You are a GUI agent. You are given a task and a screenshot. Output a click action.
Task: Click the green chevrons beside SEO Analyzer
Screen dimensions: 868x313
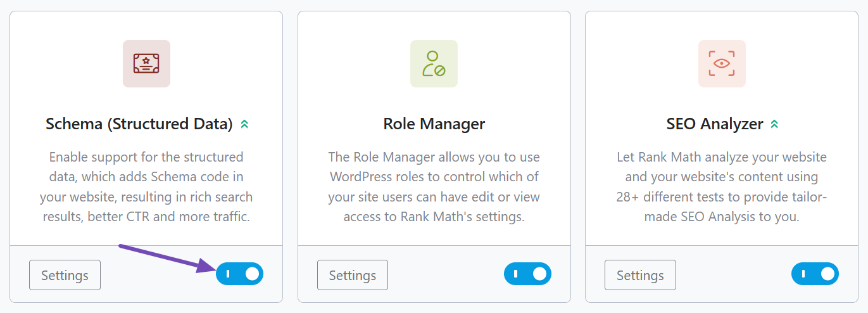click(774, 124)
